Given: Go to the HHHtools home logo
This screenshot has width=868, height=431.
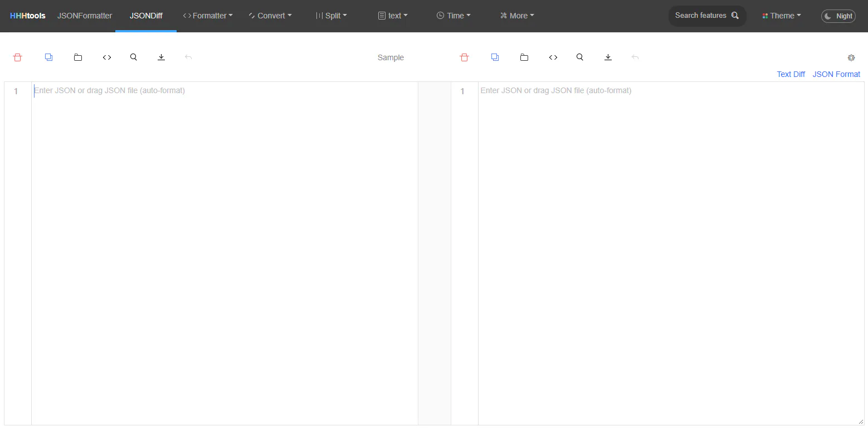Looking at the screenshot, I should click(28, 16).
